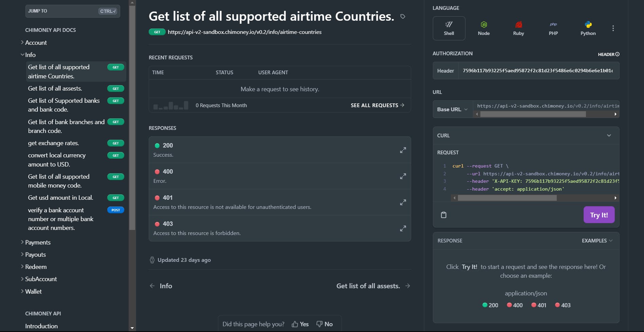Click Get list of all supported airtime Countries item
This screenshot has width=644, height=332.
coord(76,72)
